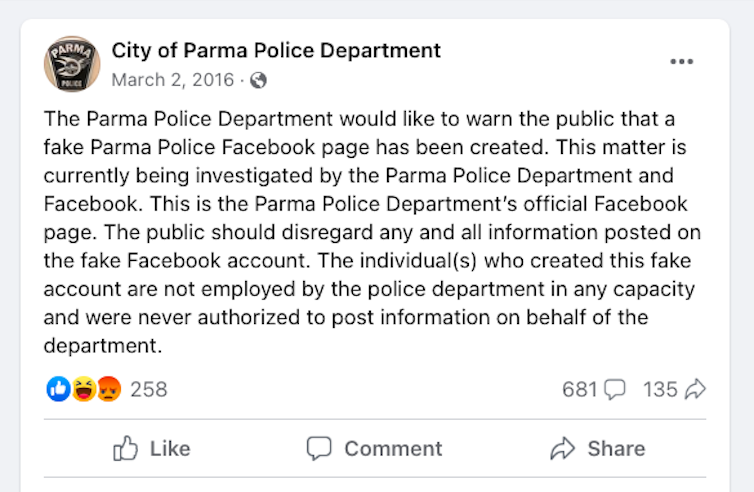
Task: Click the curved arrow on the Share button
Action: (x=563, y=449)
